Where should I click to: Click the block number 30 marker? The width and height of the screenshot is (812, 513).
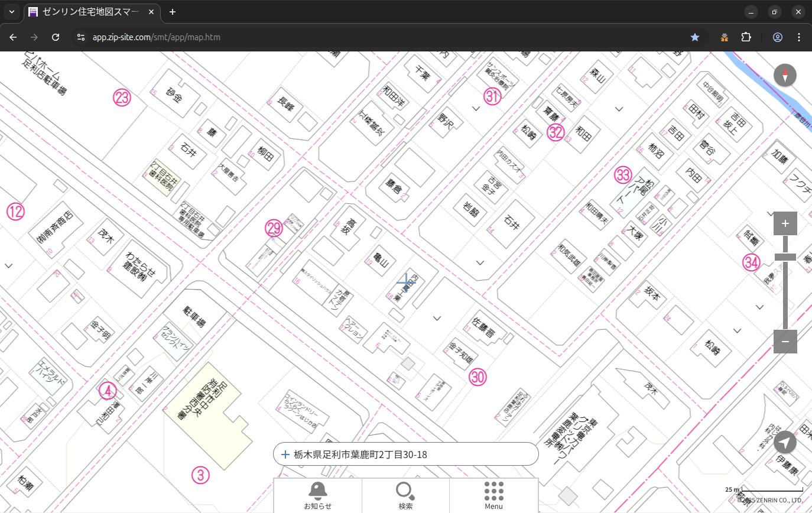478,377
